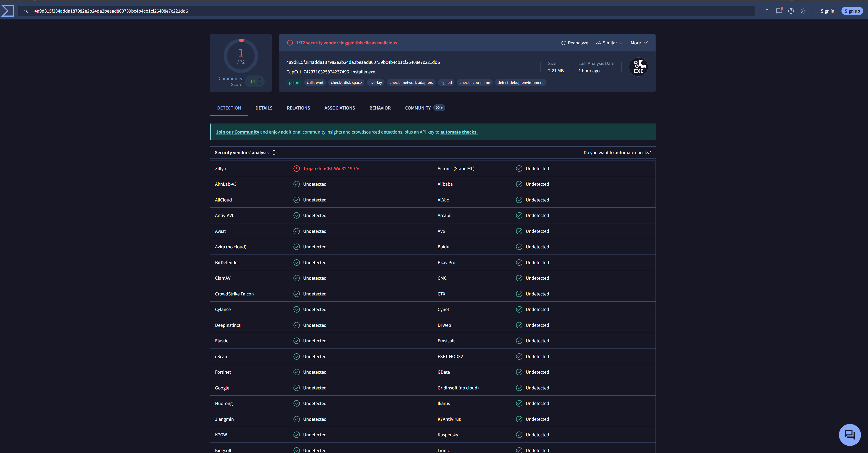Switch to the BEHAVIOR tab
Image resolution: width=868 pixels, height=453 pixels.
pos(380,108)
